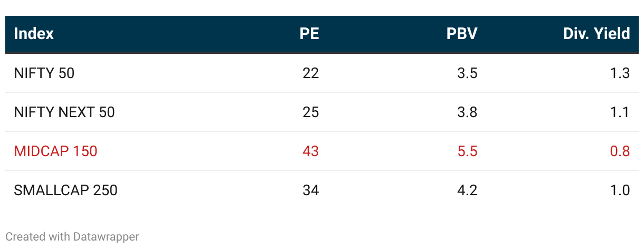Select the SMALLCAP 250 row label
644x249 pixels.
[65, 190]
